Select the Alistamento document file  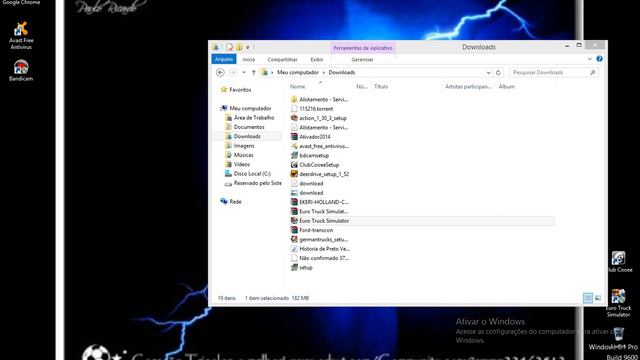[x=320, y=127]
